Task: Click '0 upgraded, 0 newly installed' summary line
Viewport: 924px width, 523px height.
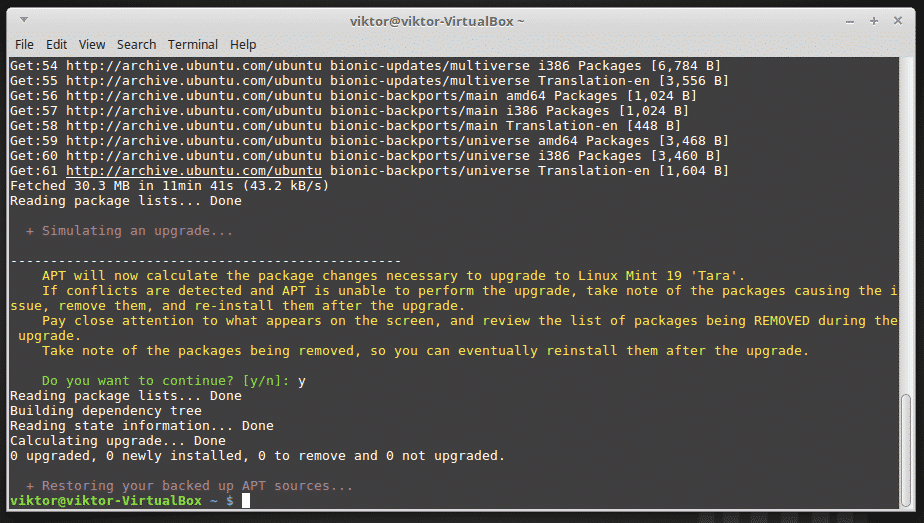Action: 258,456
